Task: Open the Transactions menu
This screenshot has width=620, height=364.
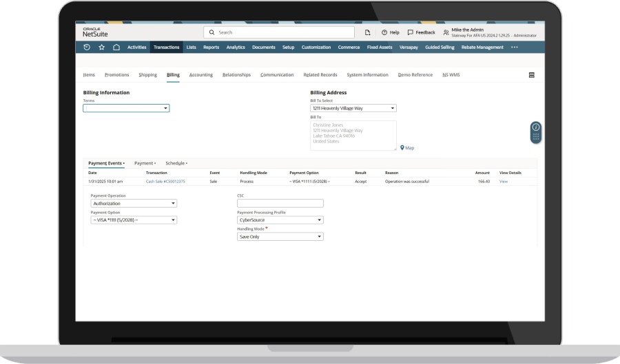Action: coord(166,47)
